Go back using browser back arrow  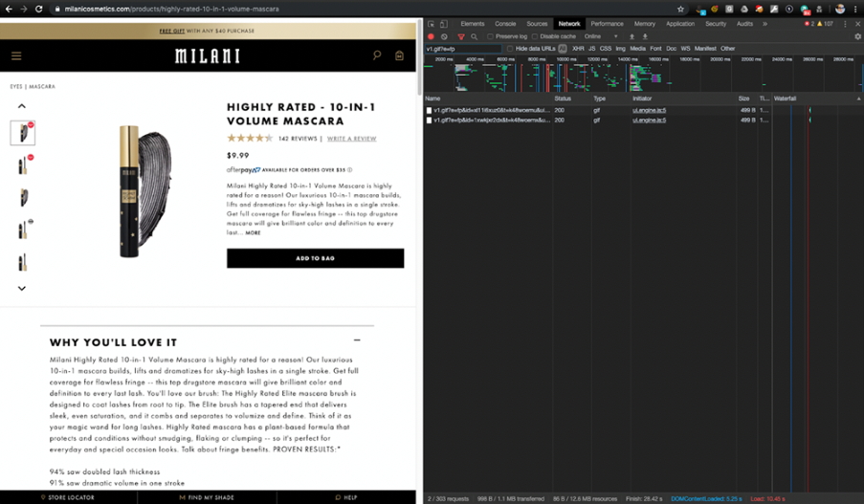(9, 9)
